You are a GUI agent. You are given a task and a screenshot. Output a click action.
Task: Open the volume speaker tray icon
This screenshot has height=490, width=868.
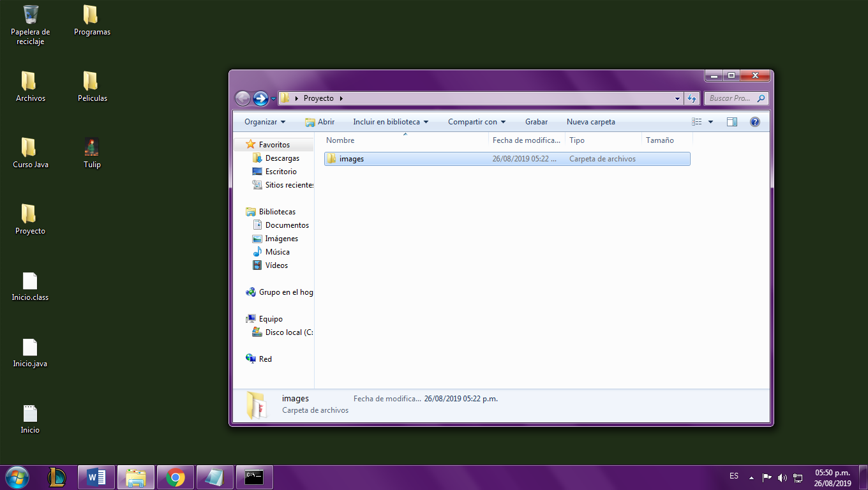[782, 477]
